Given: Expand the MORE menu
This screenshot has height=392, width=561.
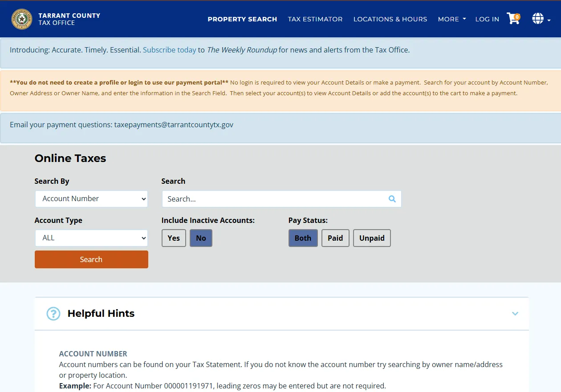Looking at the screenshot, I should [x=452, y=19].
